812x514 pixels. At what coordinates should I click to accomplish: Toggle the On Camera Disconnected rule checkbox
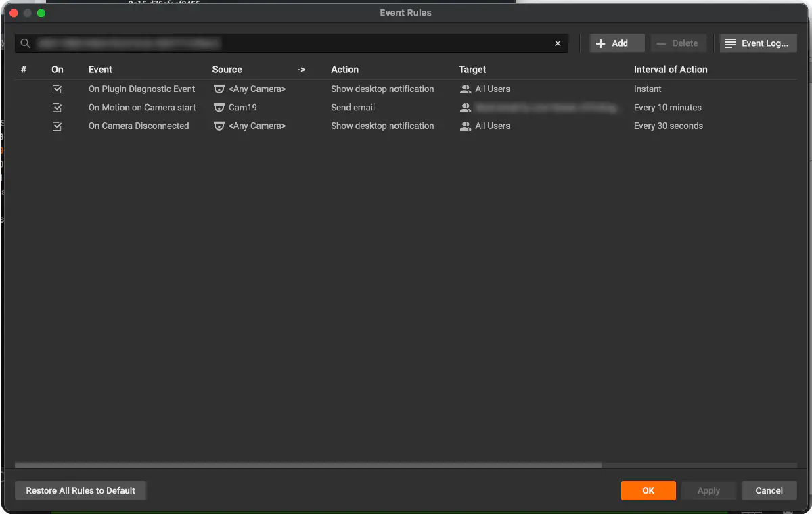point(58,126)
